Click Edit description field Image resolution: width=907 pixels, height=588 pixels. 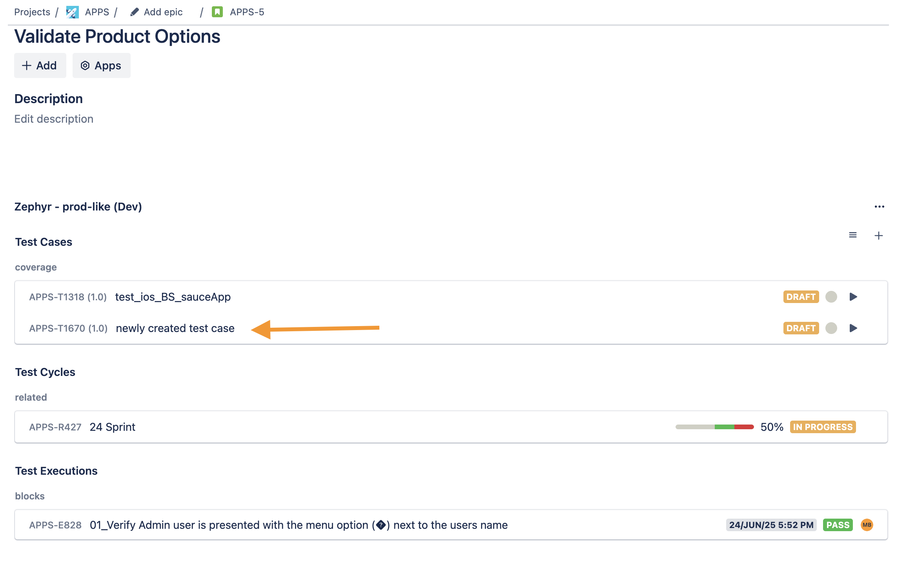(54, 119)
